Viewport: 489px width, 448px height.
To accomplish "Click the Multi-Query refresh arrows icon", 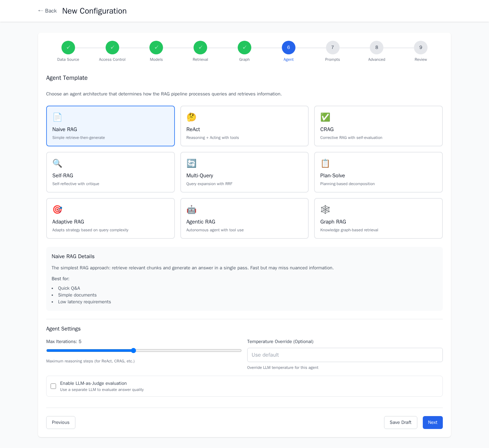I will pos(191,163).
